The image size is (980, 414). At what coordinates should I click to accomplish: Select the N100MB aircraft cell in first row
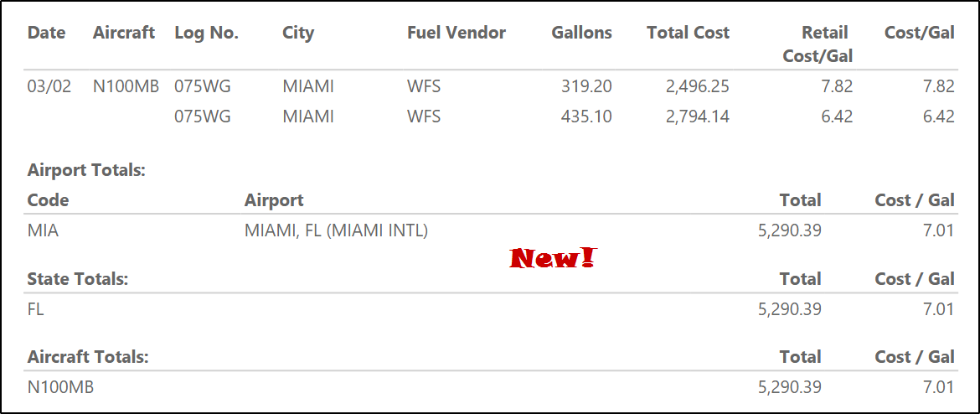[126, 86]
